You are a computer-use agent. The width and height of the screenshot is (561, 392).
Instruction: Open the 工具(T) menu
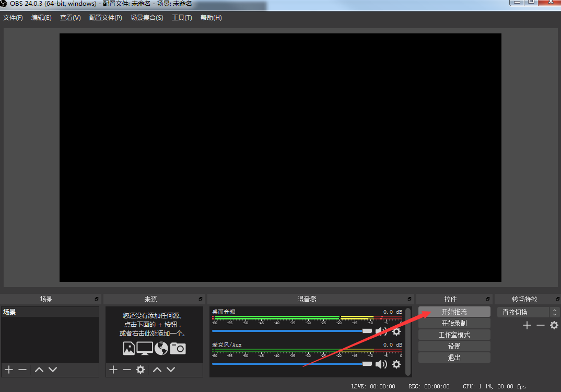coord(182,18)
